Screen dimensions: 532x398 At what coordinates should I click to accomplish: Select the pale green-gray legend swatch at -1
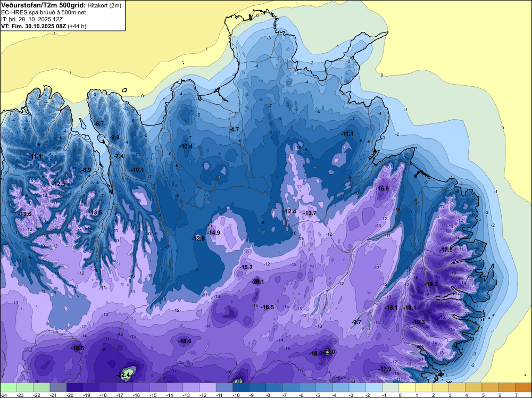[x=390, y=387]
